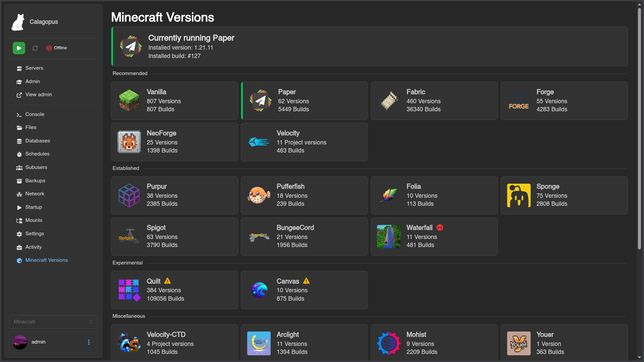Viewport: 644px width, 362px height.
Task: Select the Velocity proxy card
Action: pyautogui.click(x=304, y=142)
